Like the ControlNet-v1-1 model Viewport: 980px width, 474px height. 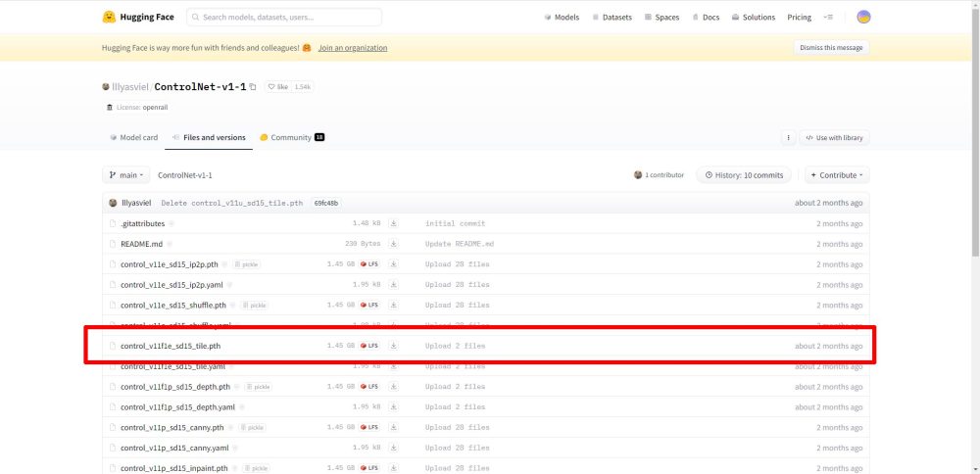pos(278,87)
